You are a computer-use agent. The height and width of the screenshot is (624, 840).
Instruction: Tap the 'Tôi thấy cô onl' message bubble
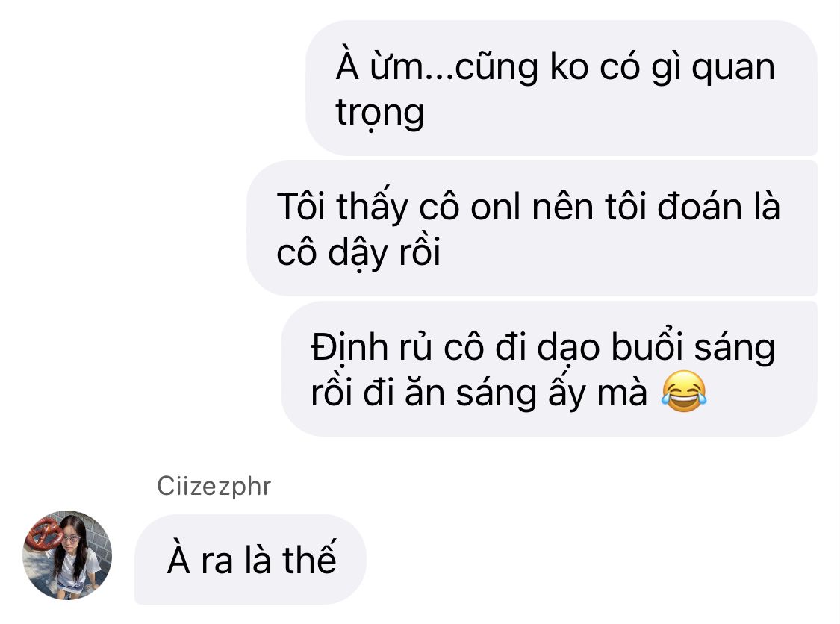(532, 228)
